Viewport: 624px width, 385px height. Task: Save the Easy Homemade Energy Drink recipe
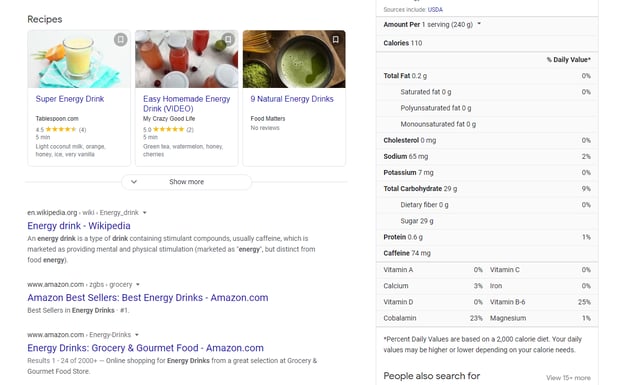pos(228,39)
